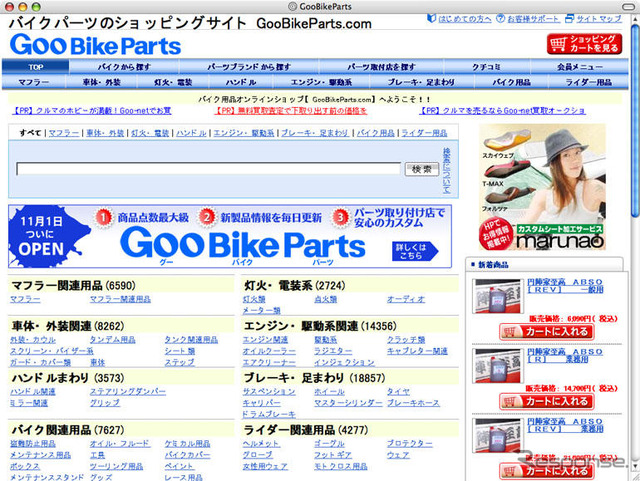Open the グリップ subcategory link

coord(105,403)
